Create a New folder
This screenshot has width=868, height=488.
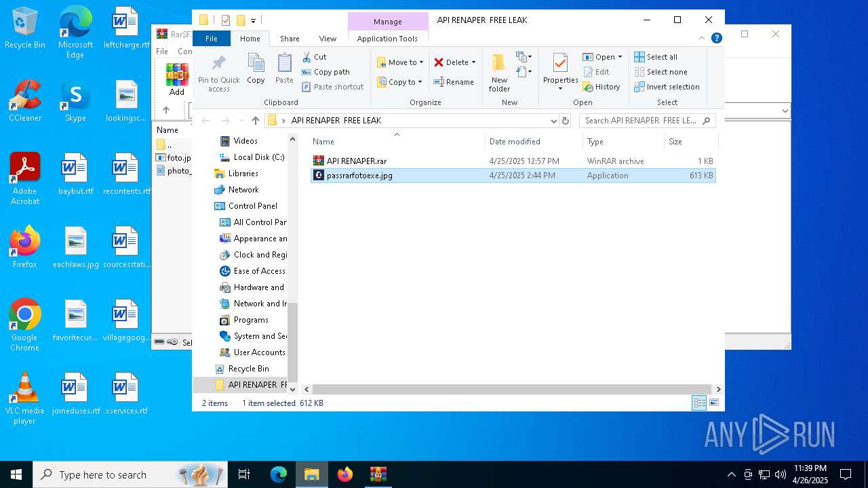point(499,73)
